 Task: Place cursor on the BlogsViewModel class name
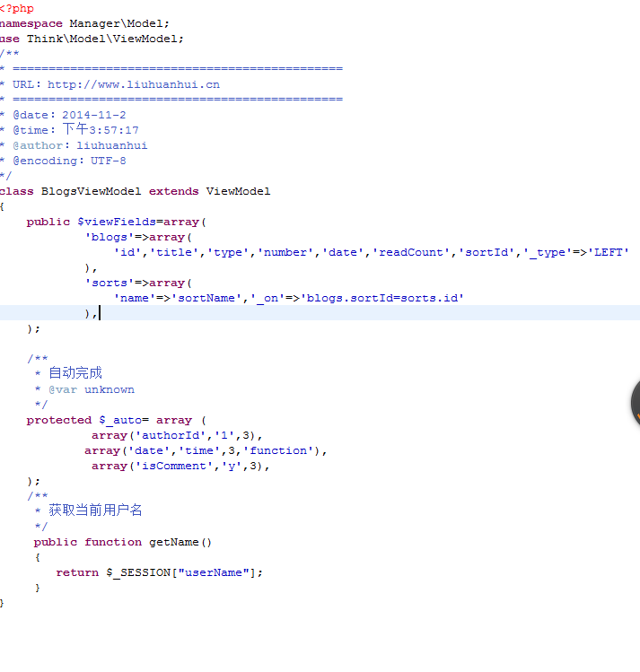(x=91, y=191)
